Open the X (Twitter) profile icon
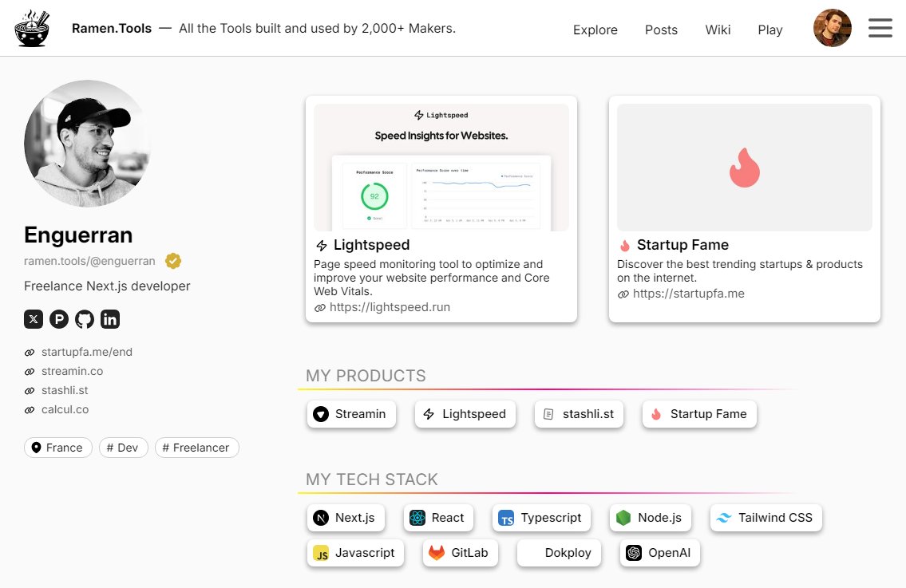Viewport: 906px width, 588px height. [34, 319]
